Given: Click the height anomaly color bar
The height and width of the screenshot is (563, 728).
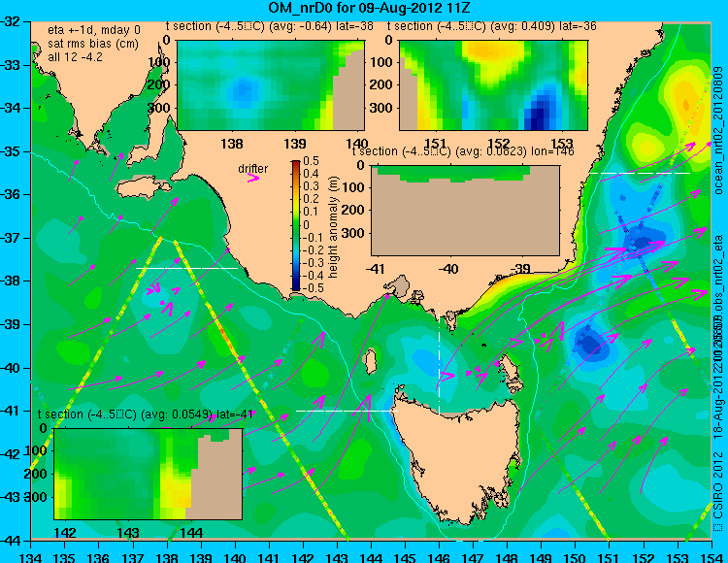Looking at the screenshot, I should 296,225.
